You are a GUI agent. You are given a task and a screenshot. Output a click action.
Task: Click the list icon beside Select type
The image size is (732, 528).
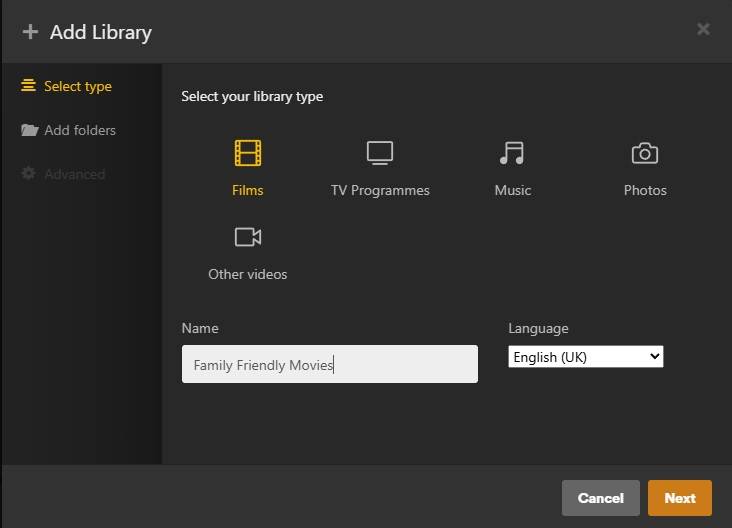29,86
